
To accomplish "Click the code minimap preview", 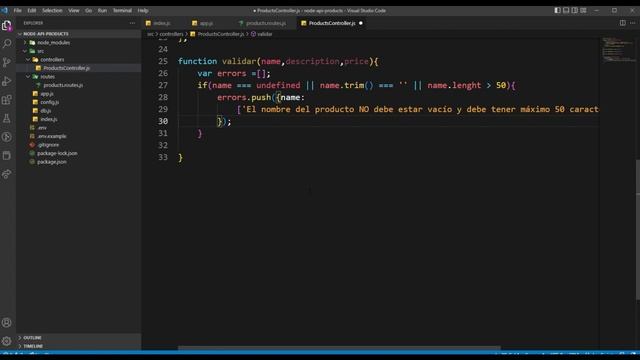I will point(619,49).
